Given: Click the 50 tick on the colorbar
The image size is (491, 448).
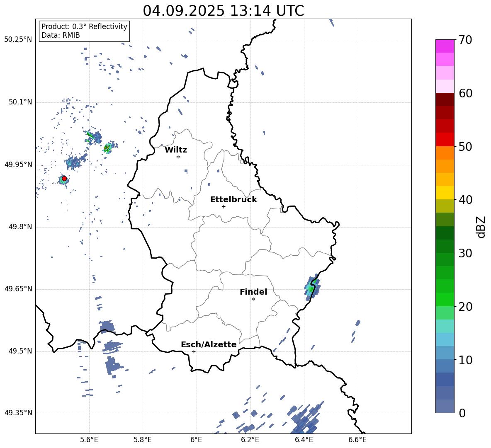Looking at the screenshot, I should pos(465,147).
